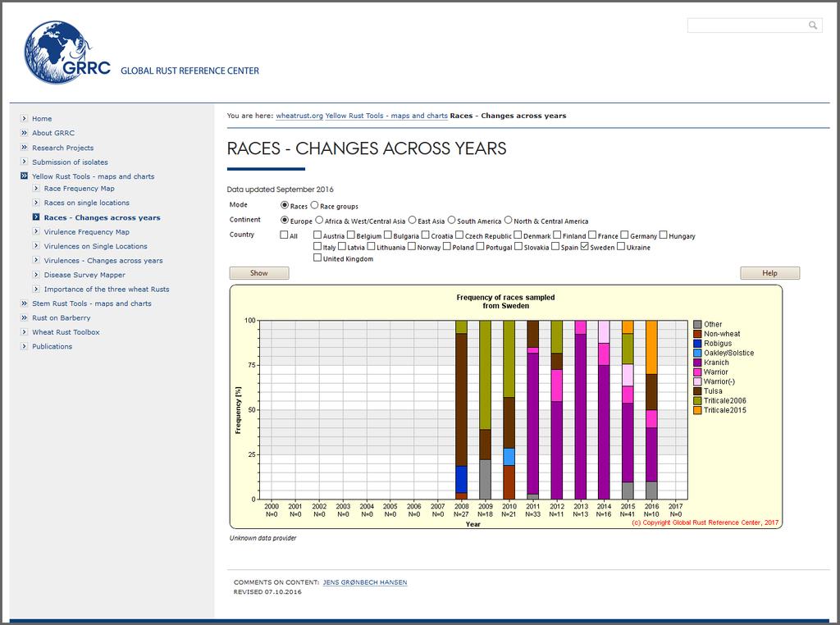The width and height of the screenshot is (840, 625).
Task: Click the Data updated September 2016 text
Action: click(281, 189)
